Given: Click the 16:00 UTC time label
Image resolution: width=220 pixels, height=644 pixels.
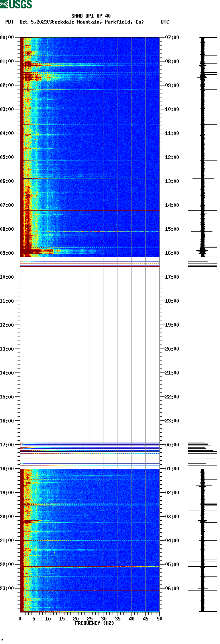Looking at the screenshot, I should tap(172, 253).
